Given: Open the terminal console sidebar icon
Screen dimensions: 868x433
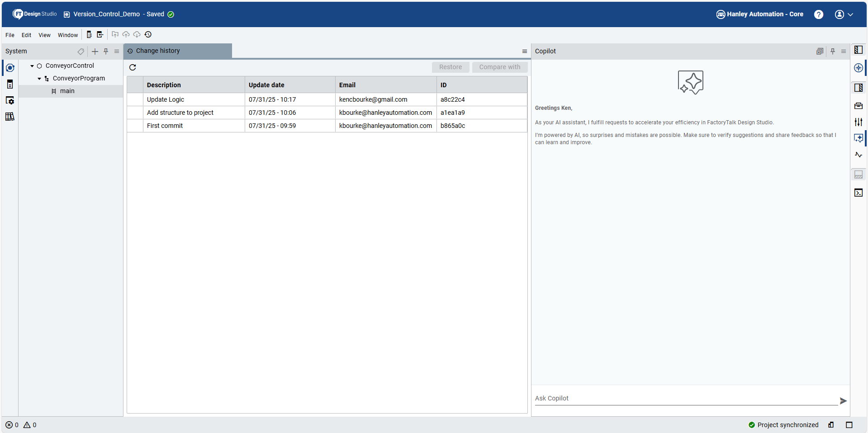Looking at the screenshot, I should pos(859,193).
